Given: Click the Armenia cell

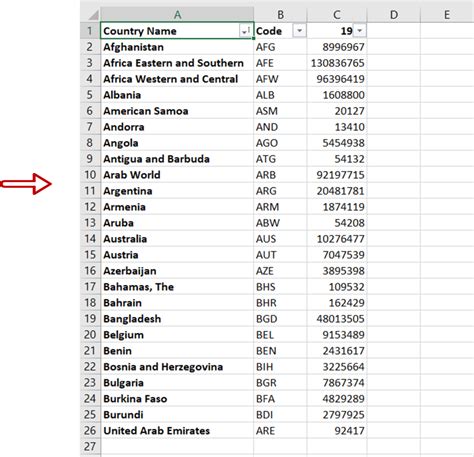Looking at the screenshot, I should click(x=177, y=207).
